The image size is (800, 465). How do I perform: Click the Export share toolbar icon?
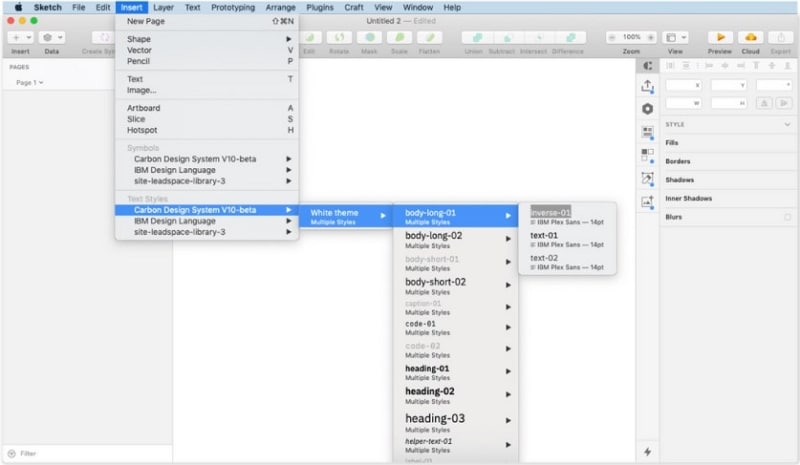[781, 37]
